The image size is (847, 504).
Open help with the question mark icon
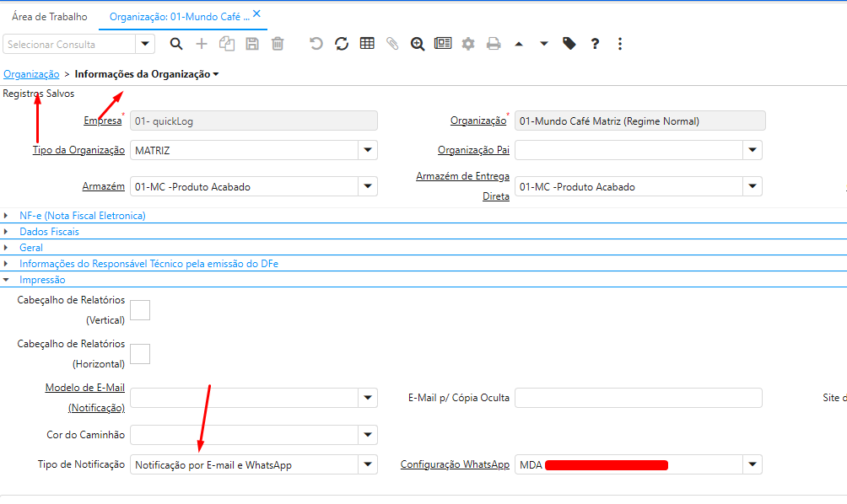(x=595, y=44)
